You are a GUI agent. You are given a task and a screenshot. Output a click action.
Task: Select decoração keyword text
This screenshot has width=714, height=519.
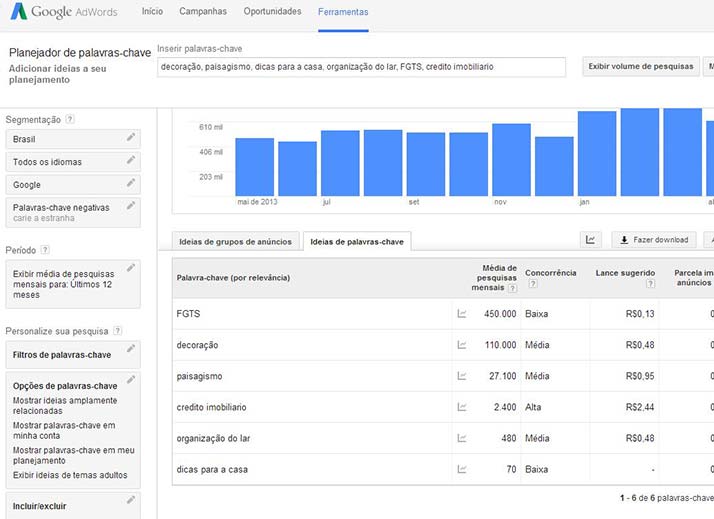coord(197,345)
